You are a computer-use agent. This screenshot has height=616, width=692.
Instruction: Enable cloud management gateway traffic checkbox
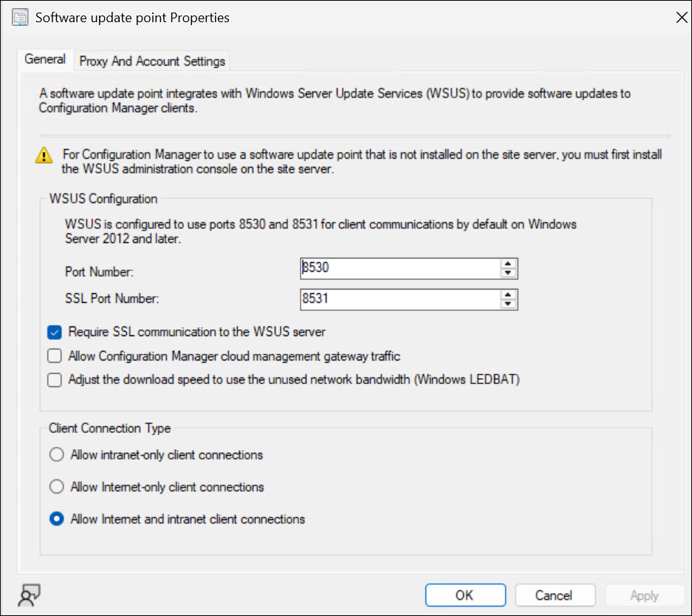click(55, 356)
